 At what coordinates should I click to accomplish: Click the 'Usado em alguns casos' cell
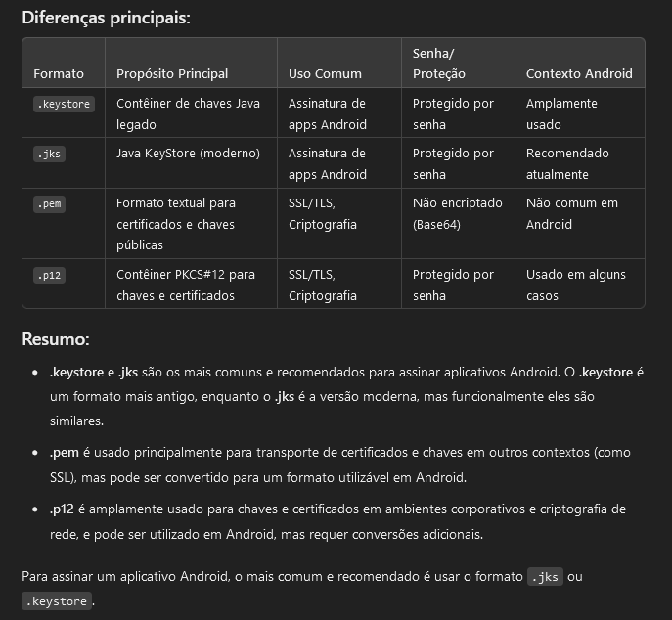pyautogui.click(x=575, y=285)
